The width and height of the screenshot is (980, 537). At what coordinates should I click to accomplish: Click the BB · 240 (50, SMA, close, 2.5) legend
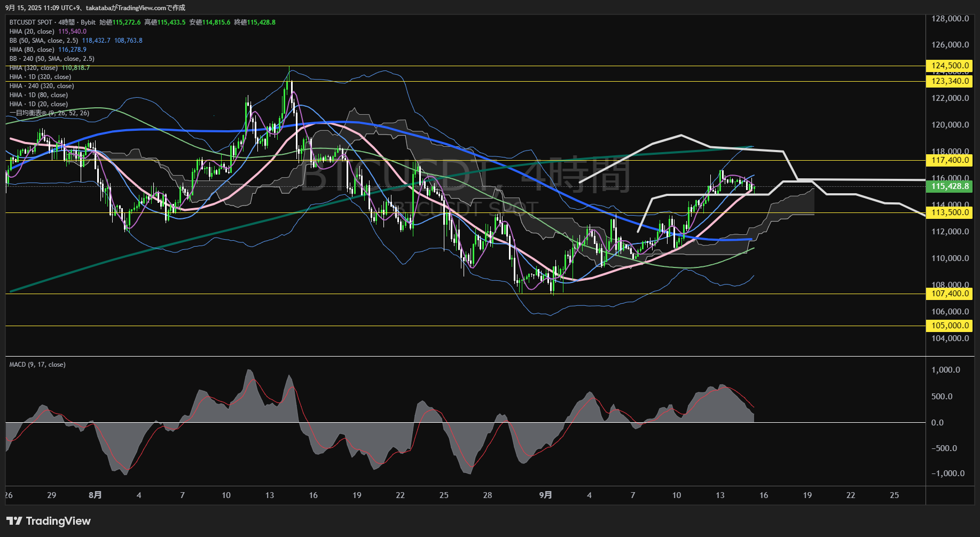pyautogui.click(x=52, y=59)
